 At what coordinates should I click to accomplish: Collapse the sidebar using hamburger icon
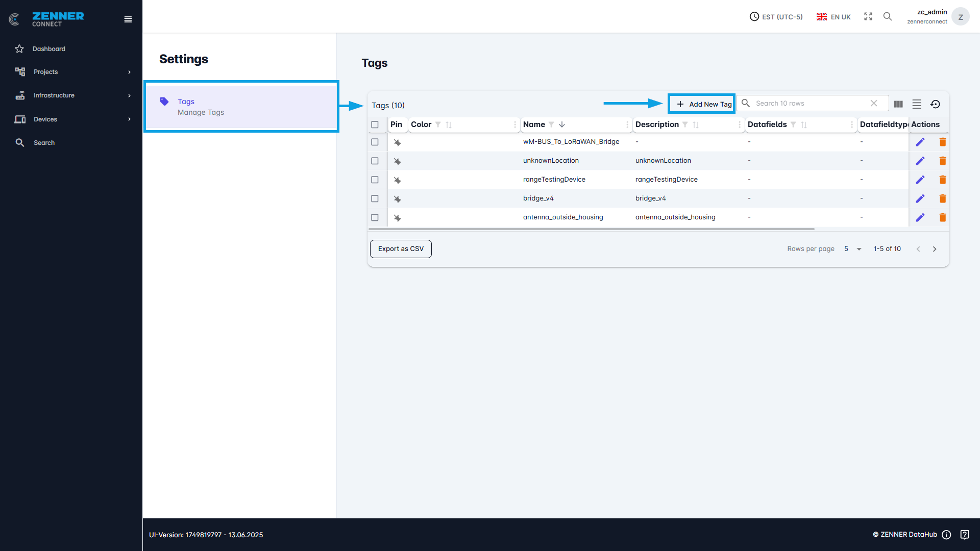click(x=128, y=19)
